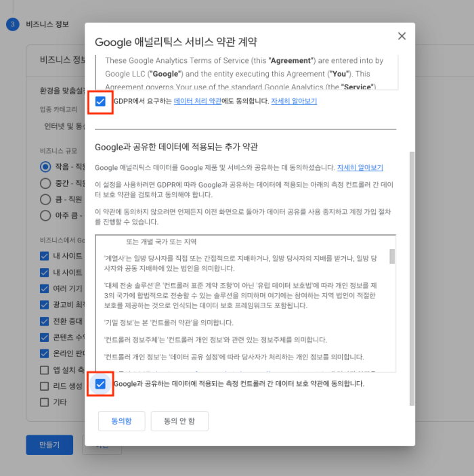
Task: Toggle the GDPR data processing terms checkbox
Action: pyautogui.click(x=100, y=101)
